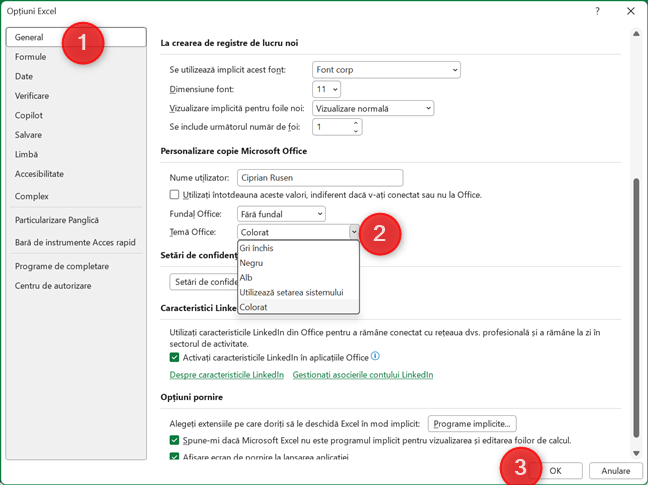Switch to the Formule category
The height and width of the screenshot is (485, 648).
(x=31, y=57)
